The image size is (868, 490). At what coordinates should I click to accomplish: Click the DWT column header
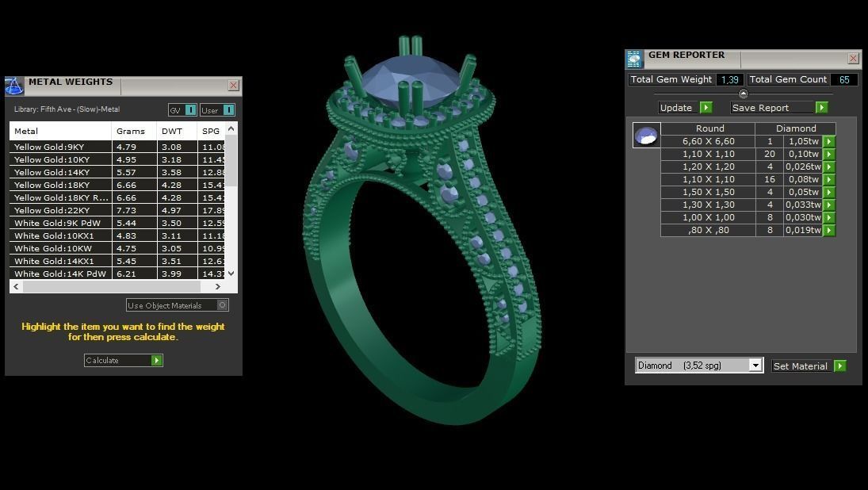(x=177, y=131)
